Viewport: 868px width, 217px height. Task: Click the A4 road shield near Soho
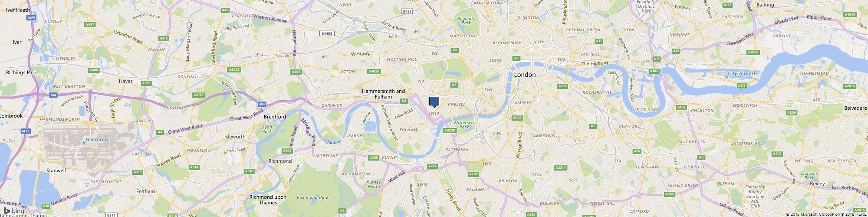tap(516, 58)
